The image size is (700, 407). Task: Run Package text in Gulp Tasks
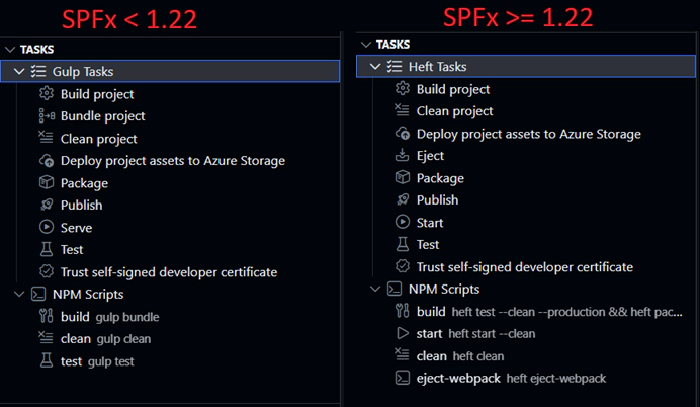point(84,183)
